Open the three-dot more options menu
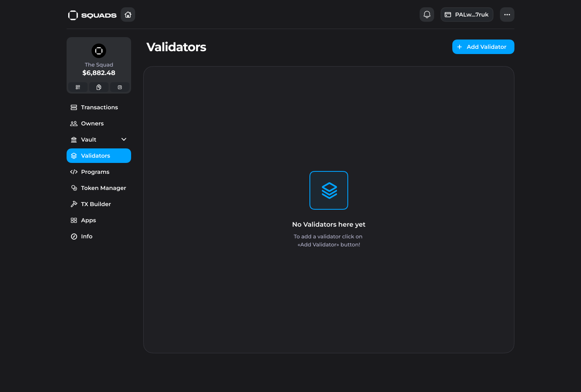This screenshot has width=581, height=392. click(507, 15)
